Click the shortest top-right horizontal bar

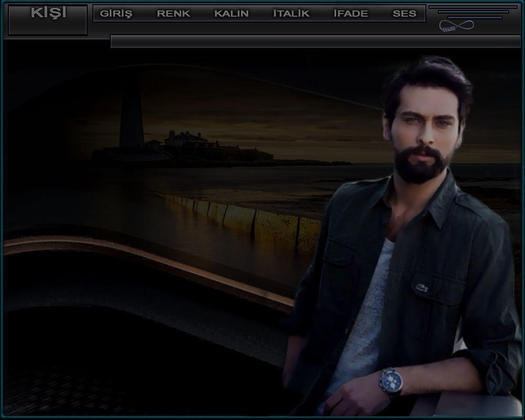pyautogui.click(x=475, y=17)
